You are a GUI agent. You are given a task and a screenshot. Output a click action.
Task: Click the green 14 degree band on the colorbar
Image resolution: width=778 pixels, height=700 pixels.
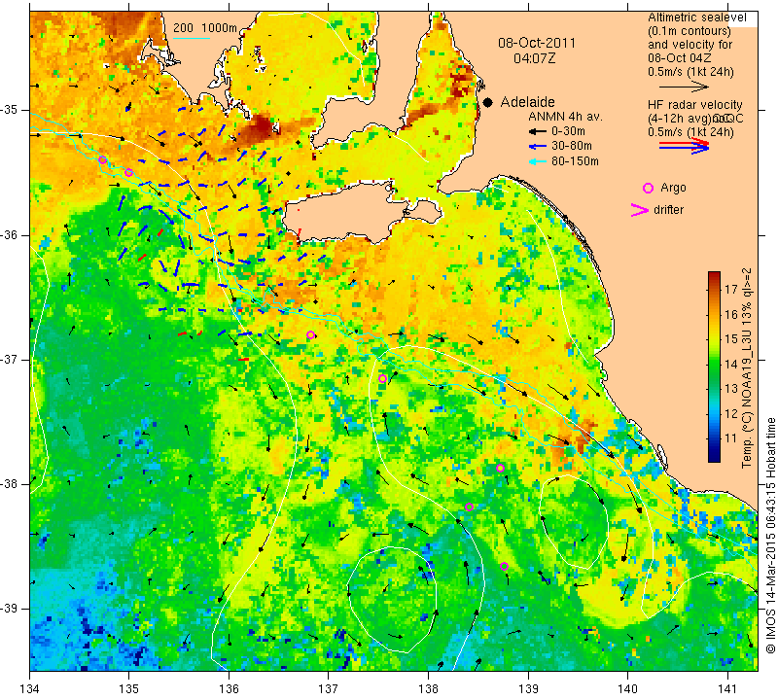pyautogui.click(x=714, y=364)
